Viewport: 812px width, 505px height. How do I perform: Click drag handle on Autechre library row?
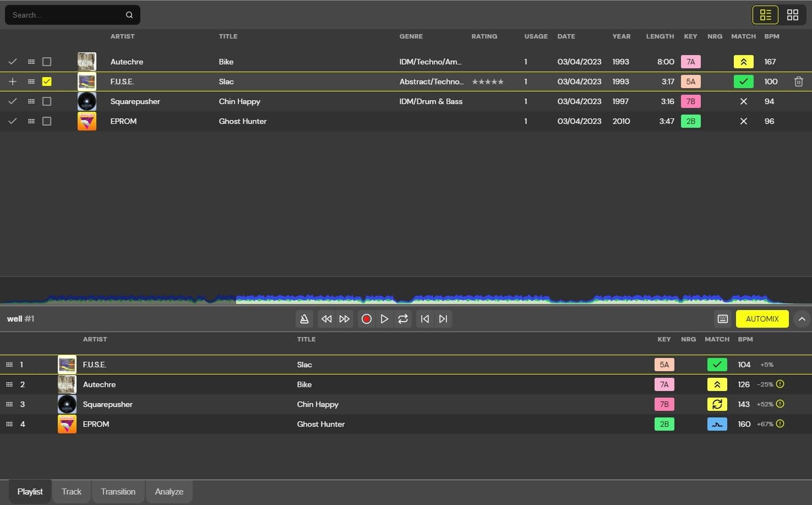click(x=31, y=62)
